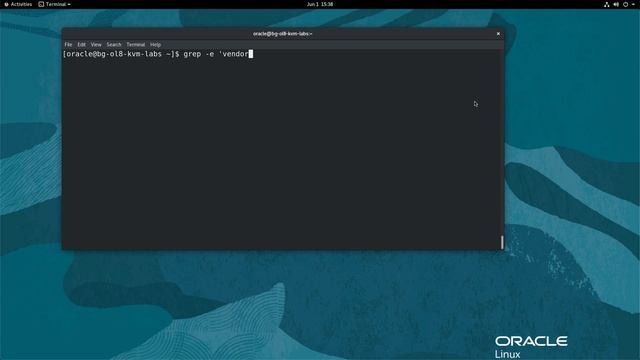Open the Search menu
Image resolution: width=640 pixels, height=360 pixels.
click(114, 44)
